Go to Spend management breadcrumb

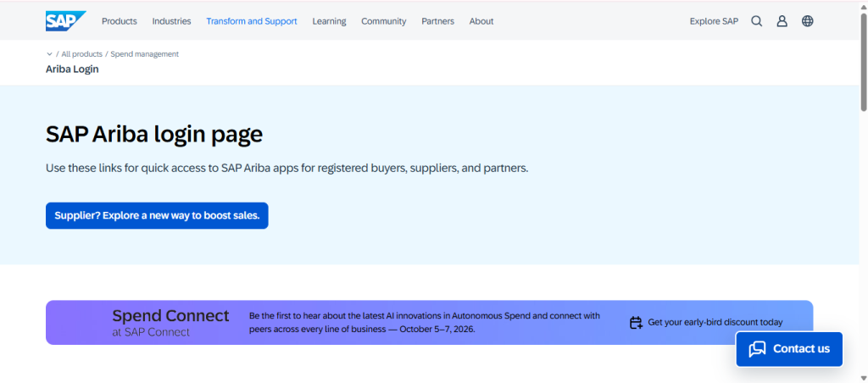click(x=144, y=54)
